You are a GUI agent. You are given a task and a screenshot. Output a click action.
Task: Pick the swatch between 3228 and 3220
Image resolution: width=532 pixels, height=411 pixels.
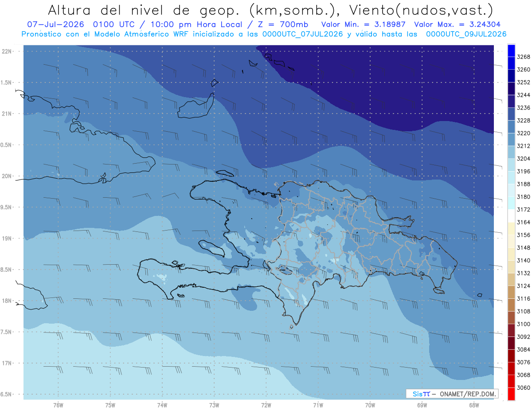coord(511,126)
